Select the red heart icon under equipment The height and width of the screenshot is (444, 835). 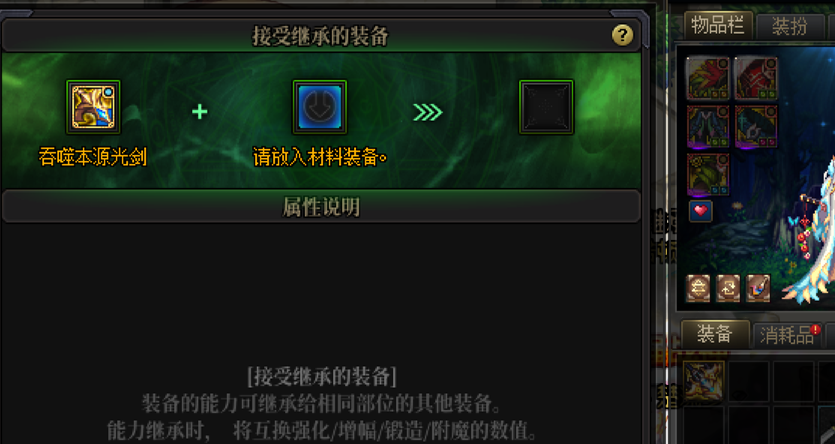click(701, 211)
